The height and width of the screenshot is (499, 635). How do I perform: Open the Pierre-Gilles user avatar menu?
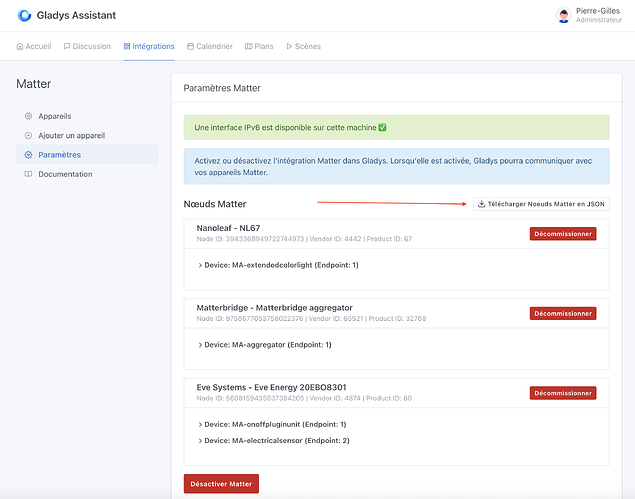(x=563, y=15)
